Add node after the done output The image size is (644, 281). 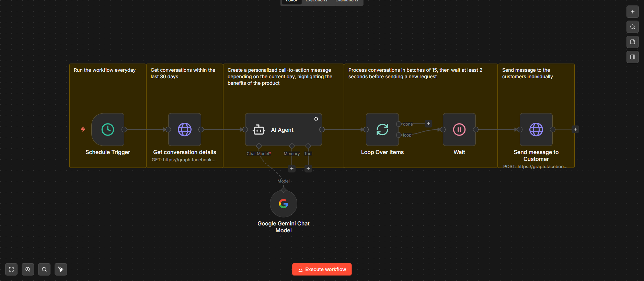(428, 124)
